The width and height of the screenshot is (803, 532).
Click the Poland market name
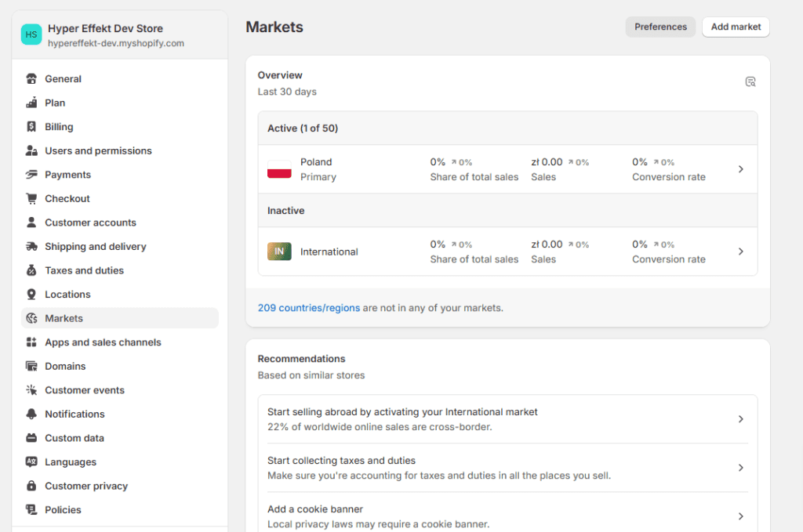pos(316,162)
